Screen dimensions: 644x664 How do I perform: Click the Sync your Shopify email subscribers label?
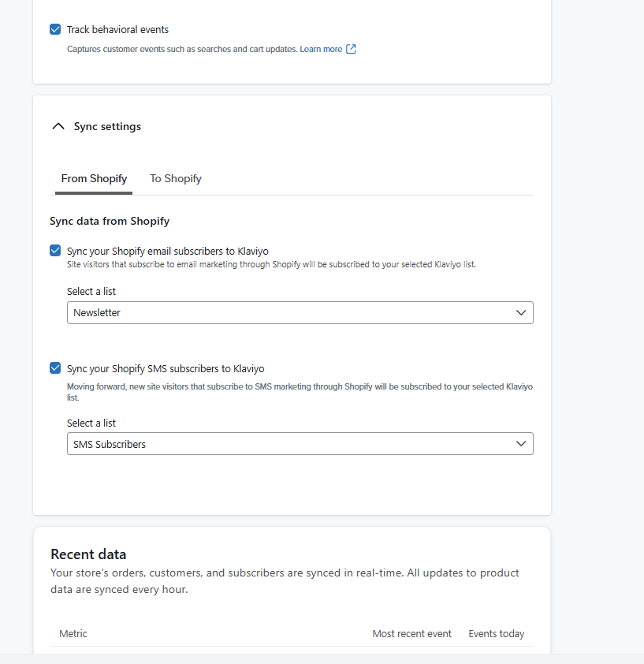click(x=168, y=251)
